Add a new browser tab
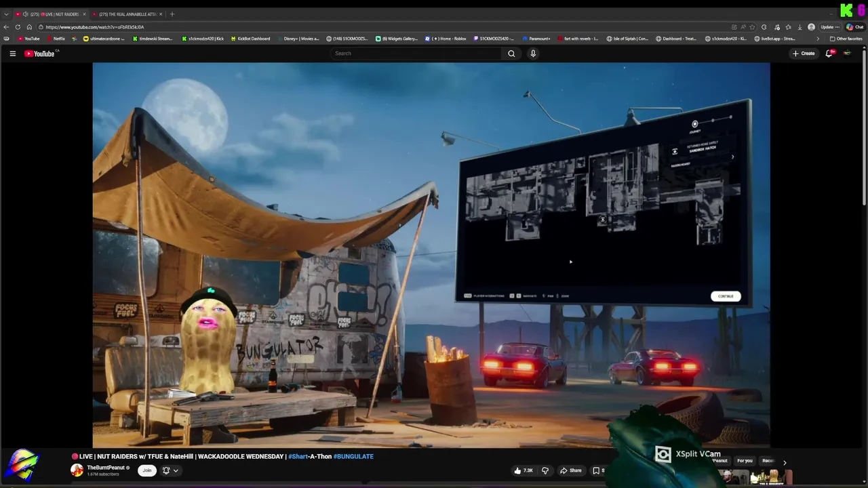Viewport: 868px width, 488px height. [172, 14]
